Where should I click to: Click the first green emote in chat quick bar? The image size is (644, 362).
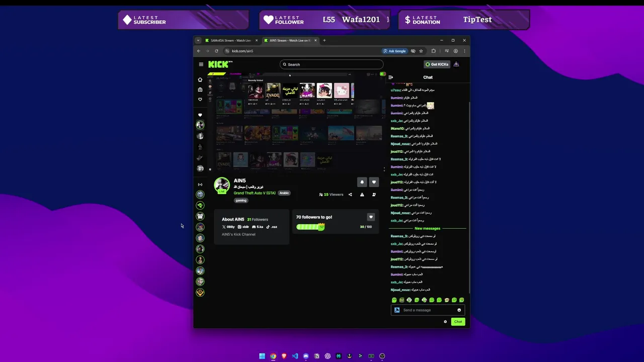pos(394,300)
